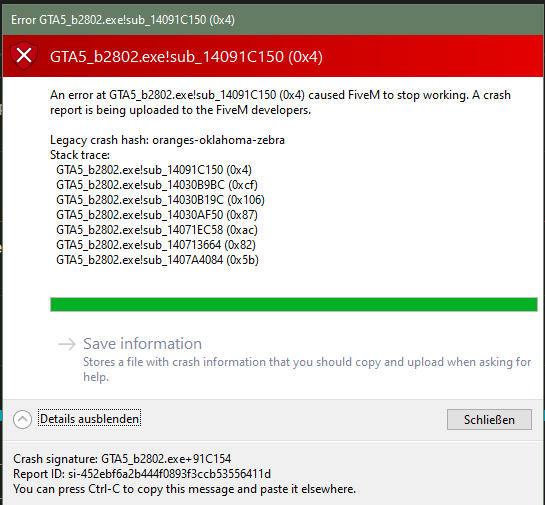Click the green upload progress bar
The width and height of the screenshot is (545, 505).
tap(294, 304)
